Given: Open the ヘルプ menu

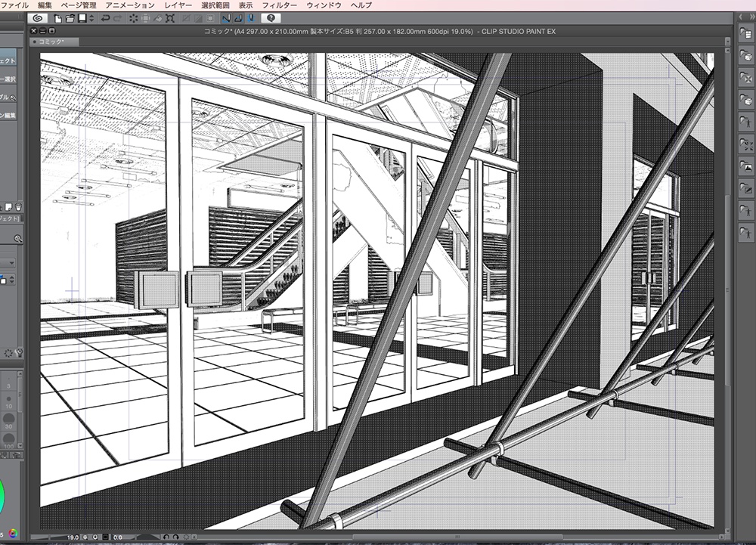Looking at the screenshot, I should click(361, 5).
